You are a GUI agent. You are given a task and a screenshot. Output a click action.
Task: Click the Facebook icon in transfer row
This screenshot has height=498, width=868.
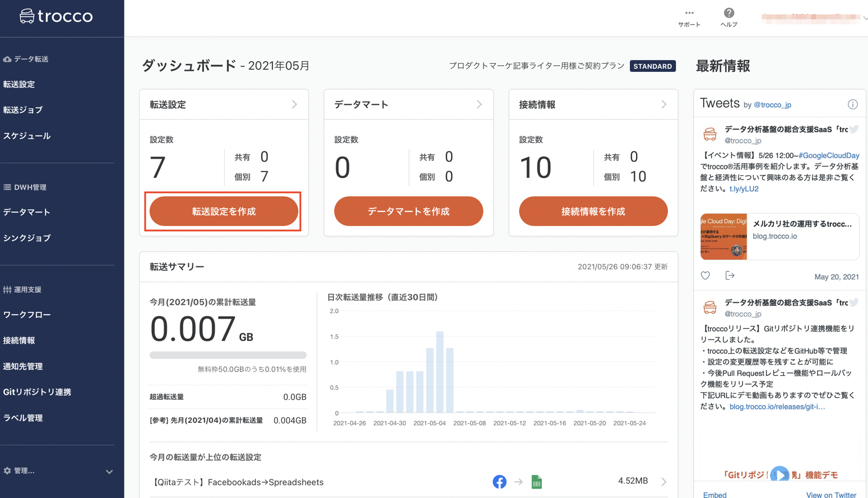tap(499, 482)
